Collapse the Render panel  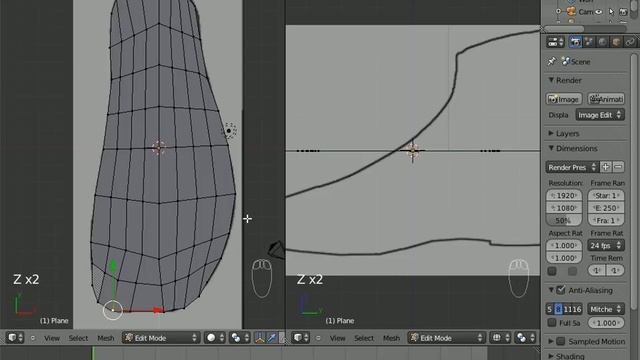coord(551,80)
